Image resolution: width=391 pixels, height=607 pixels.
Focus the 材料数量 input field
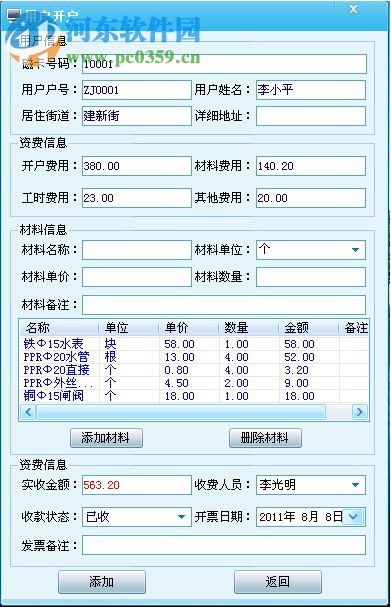point(310,277)
